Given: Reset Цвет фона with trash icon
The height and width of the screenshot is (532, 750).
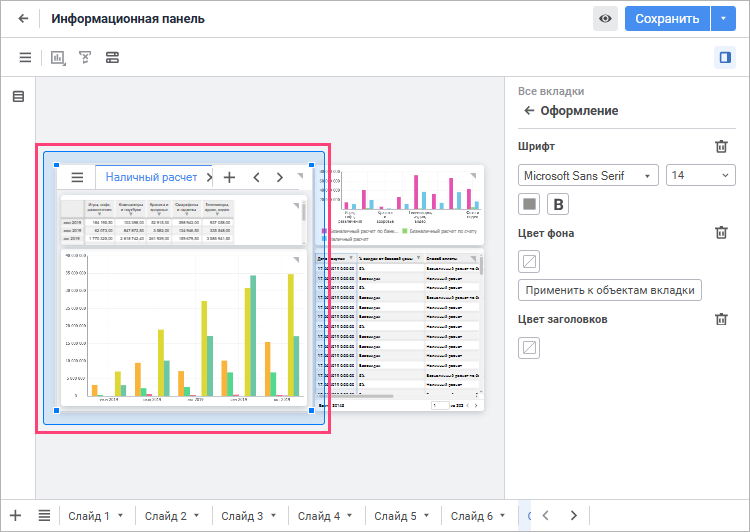Looking at the screenshot, I should click(x=721, y=233).
